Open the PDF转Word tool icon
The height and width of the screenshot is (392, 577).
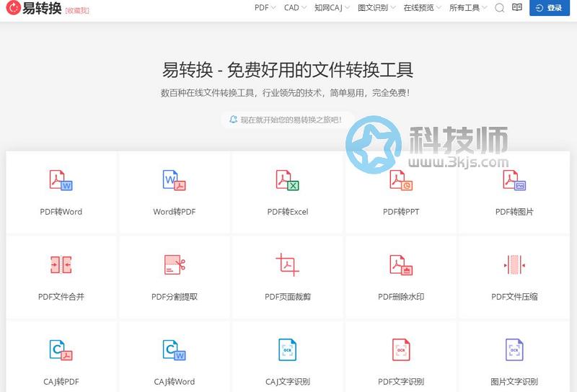61,180
